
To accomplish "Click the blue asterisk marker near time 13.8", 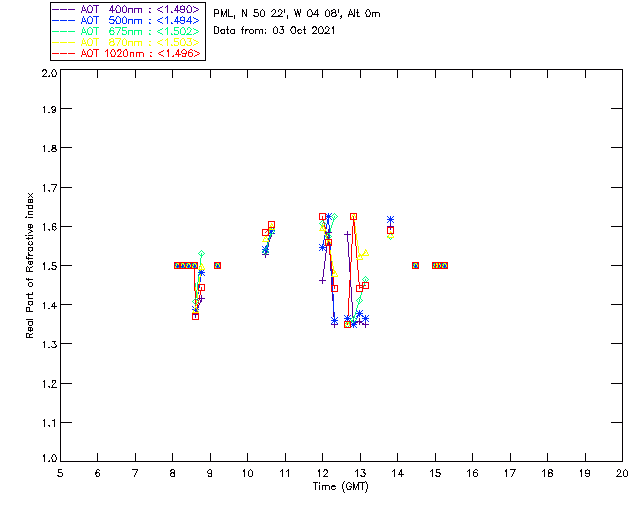I will coord(391,220).
